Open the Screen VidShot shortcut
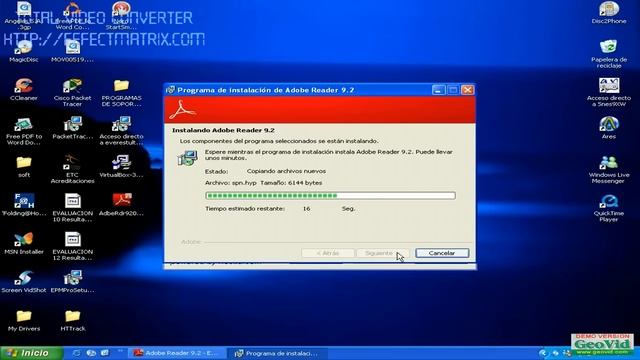This screenshot has height=360, width=640. 24,282
